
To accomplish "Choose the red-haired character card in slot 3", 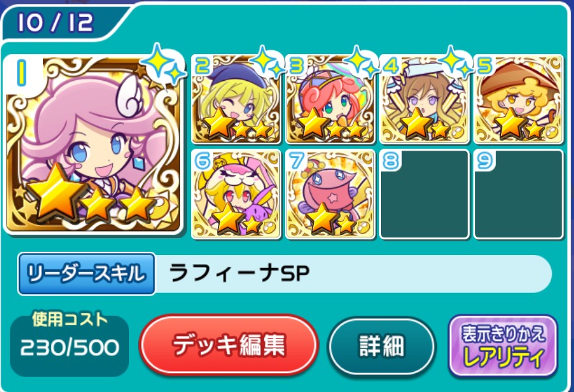I will [330, 99].
